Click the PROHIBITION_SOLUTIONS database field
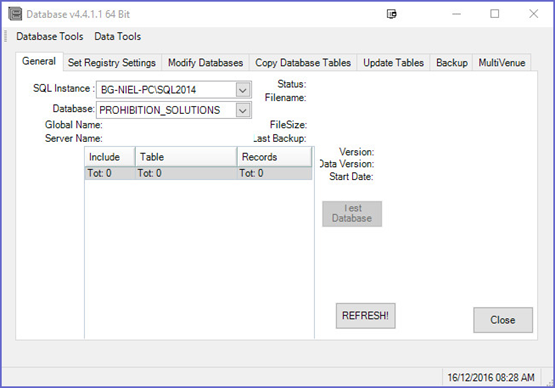 [x=167, y=110]
